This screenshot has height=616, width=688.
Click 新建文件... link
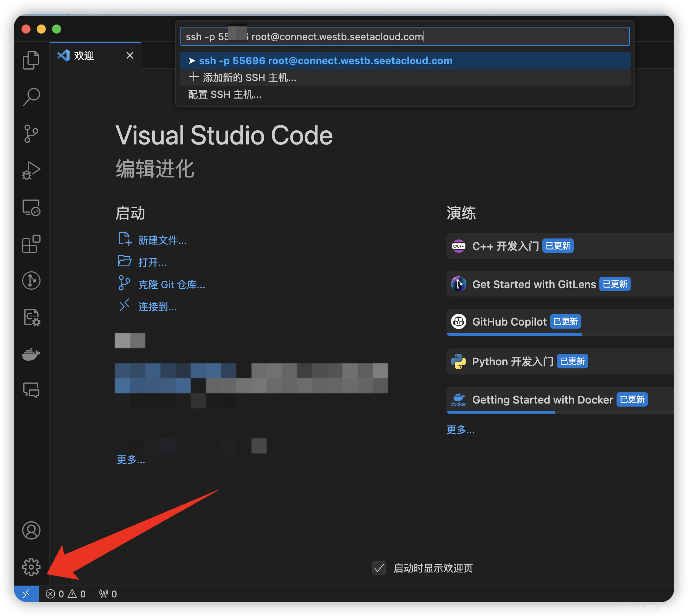(x=162, y=240)
